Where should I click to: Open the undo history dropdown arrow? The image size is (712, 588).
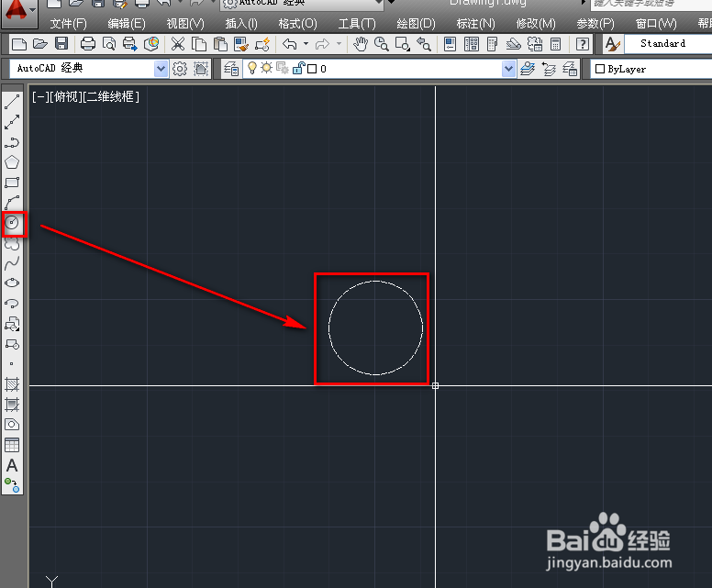coord(306,44)
